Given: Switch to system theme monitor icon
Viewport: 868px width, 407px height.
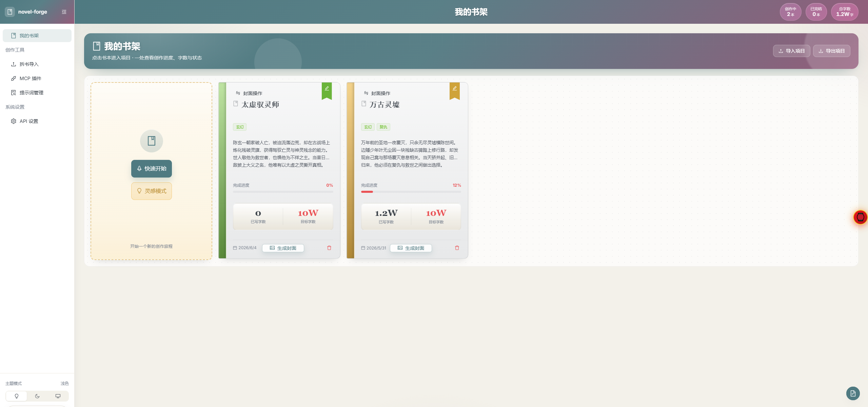Looking at the screenshot, I should pos(58,396).
